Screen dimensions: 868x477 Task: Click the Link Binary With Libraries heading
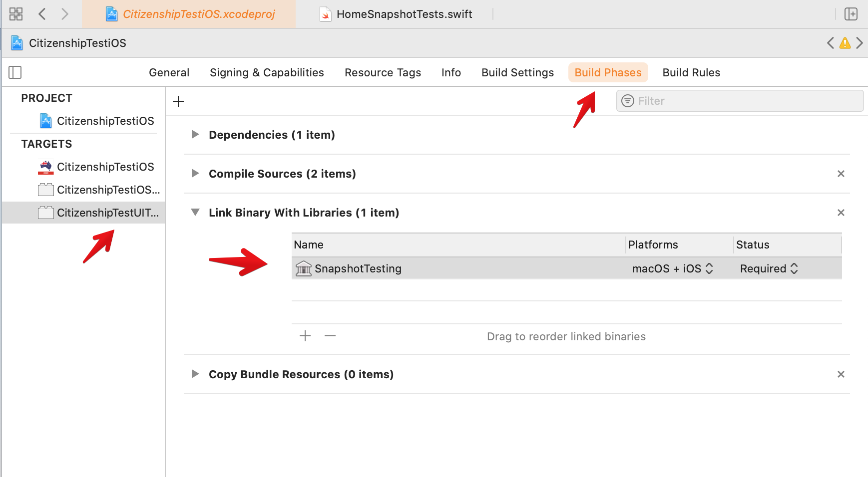[304, 213]
